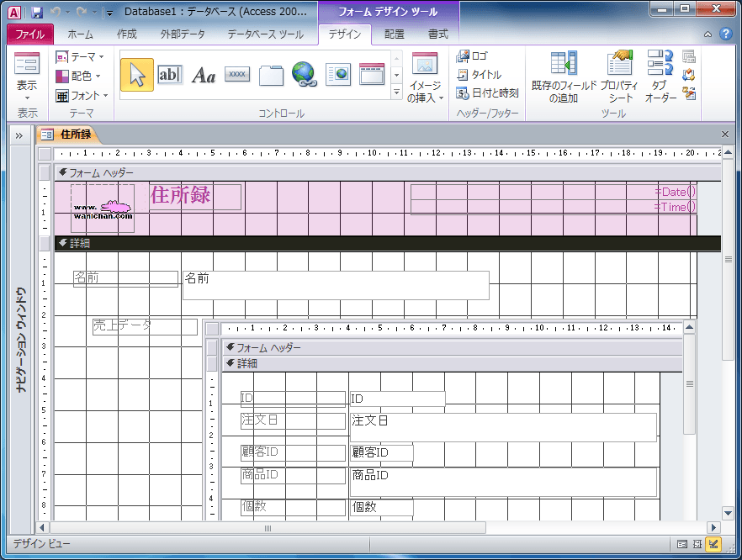
Task: Select the 商品ID text box in subform
Action: click(x=503, y=483)
